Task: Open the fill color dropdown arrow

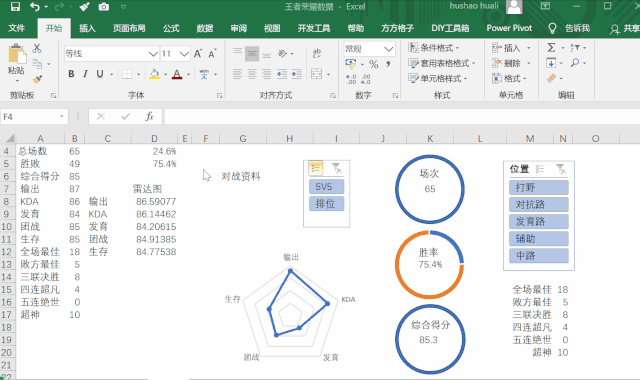Action: point(165,74)
